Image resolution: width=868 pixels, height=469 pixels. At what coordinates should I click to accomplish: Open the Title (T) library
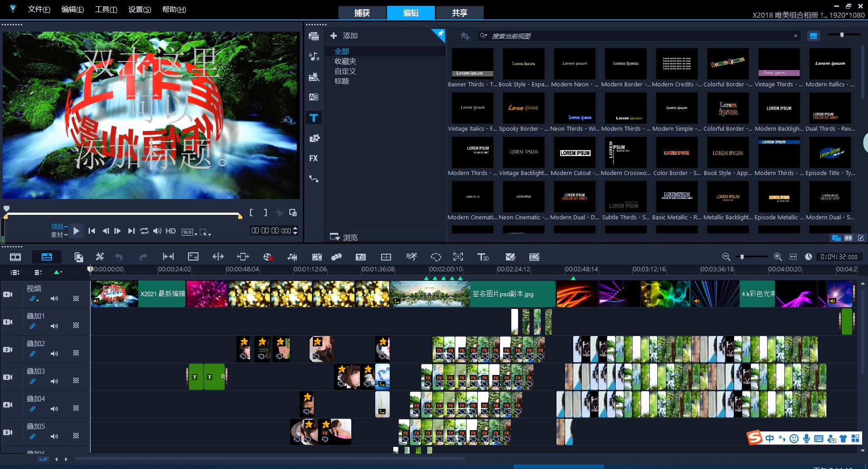pos(314,118)
